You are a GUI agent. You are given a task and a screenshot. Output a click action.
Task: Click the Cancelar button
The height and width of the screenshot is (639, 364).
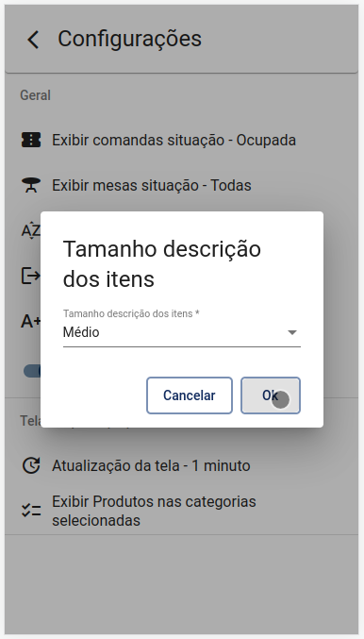tap(190, 395)
